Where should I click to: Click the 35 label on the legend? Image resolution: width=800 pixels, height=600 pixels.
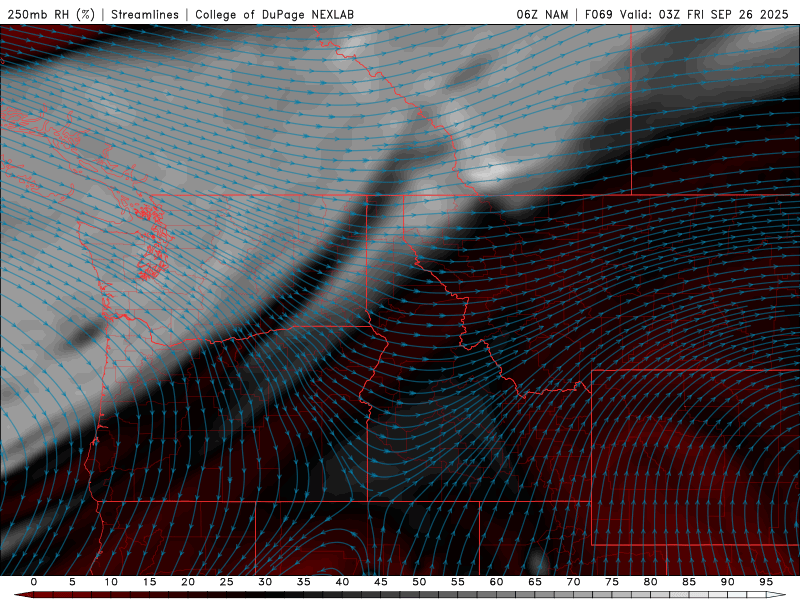[x=304, y=582]
